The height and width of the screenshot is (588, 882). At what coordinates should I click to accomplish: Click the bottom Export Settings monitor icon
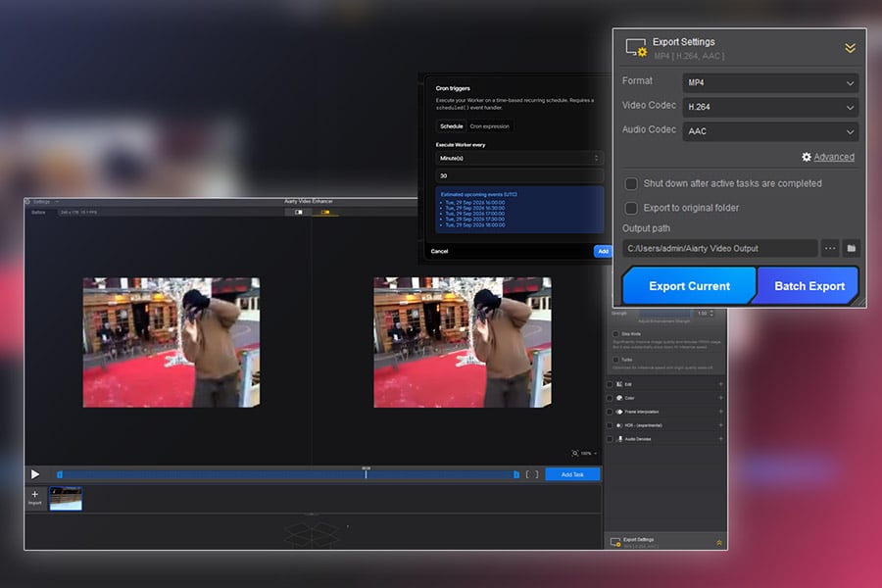click(x=615, y=542)
